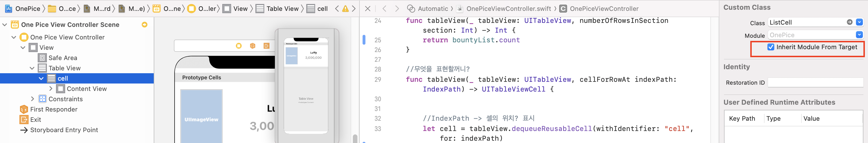
Task: Toggle Inherit Module From Target checkbox
Action: tap(771, 47)
